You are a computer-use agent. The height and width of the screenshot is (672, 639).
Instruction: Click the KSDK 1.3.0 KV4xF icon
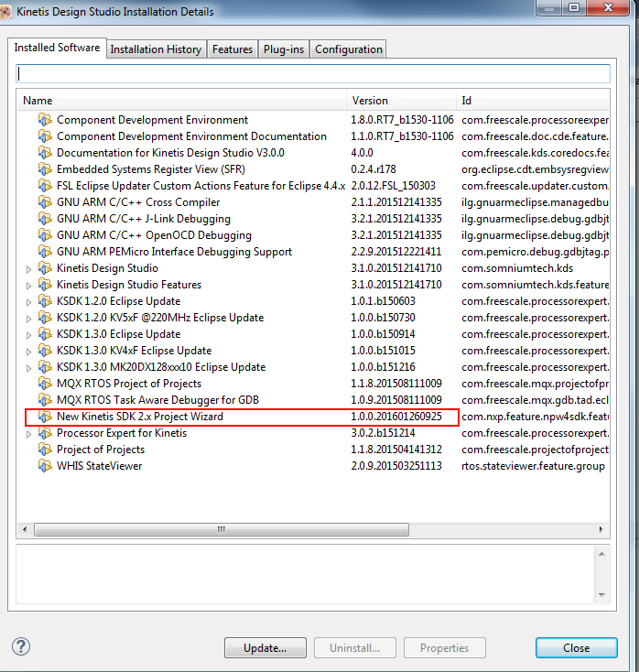(x=45, y=351)
